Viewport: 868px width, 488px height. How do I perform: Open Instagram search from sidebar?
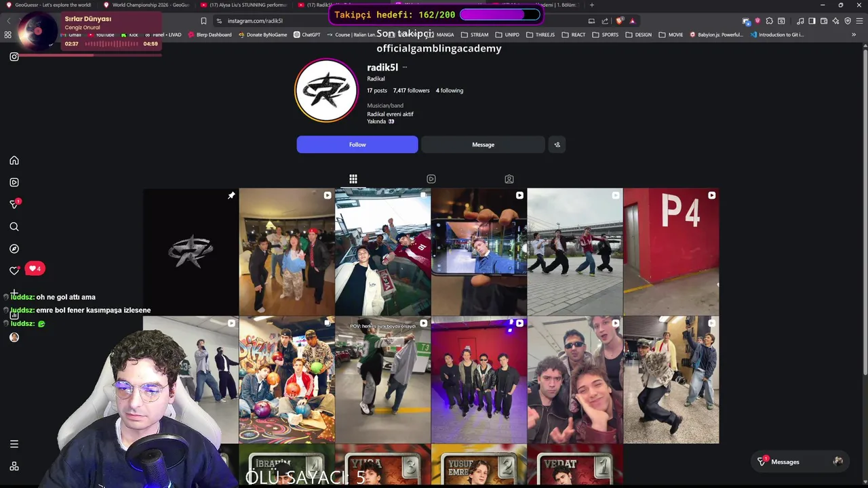[x=14, y=226]
